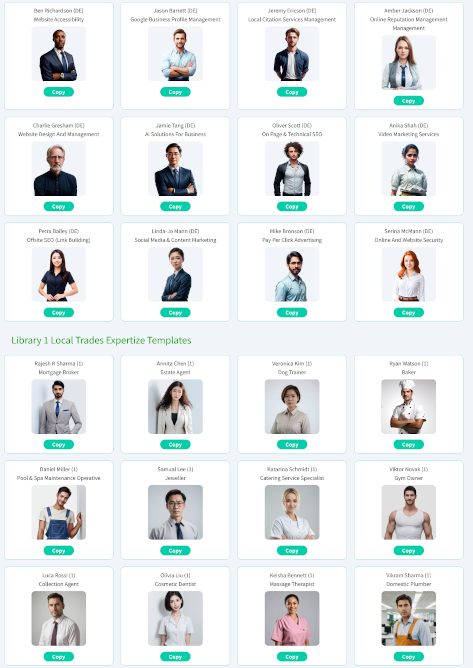473x668 pixels.
Task: Copy the Ryan Watson Baker template
Action: (x=409, y=445)
